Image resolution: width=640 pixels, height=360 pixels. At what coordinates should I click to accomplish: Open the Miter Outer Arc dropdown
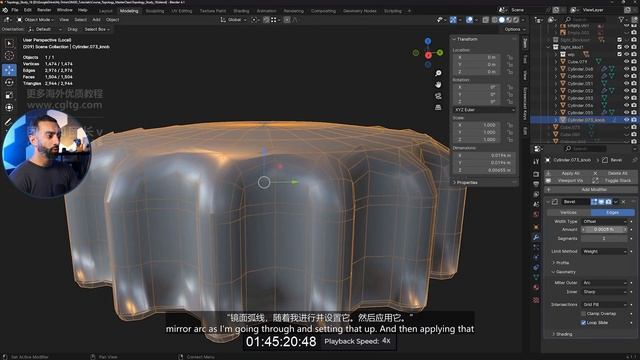point(604,282)
